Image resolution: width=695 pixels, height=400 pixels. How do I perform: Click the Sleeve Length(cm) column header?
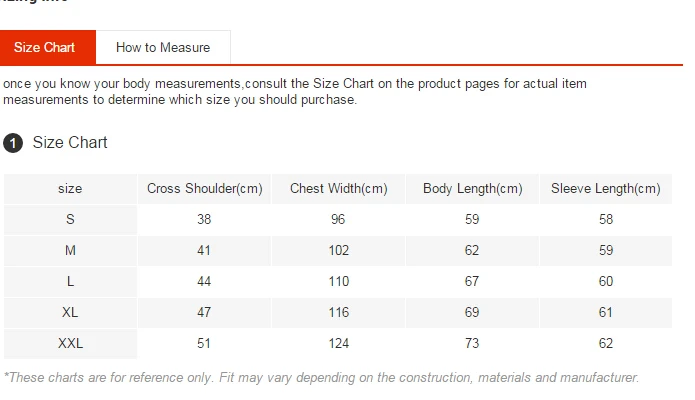tap(606, 189)
